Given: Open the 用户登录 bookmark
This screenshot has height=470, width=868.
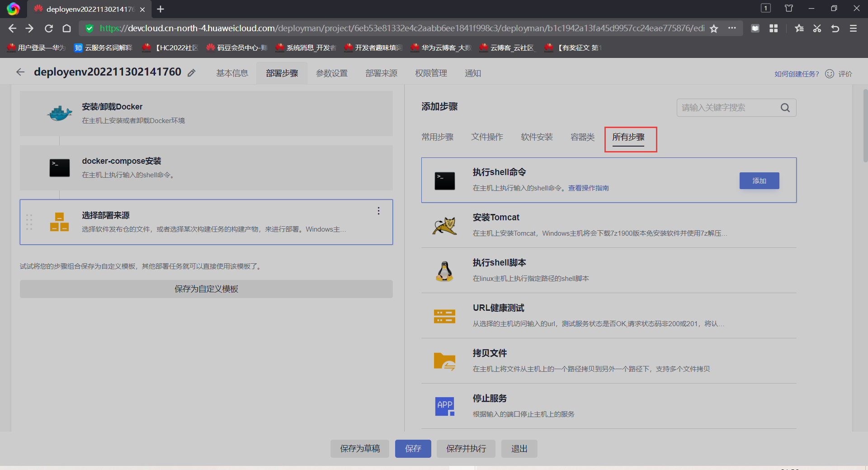Looking at the screenshot, I should (x=37, y=47).
